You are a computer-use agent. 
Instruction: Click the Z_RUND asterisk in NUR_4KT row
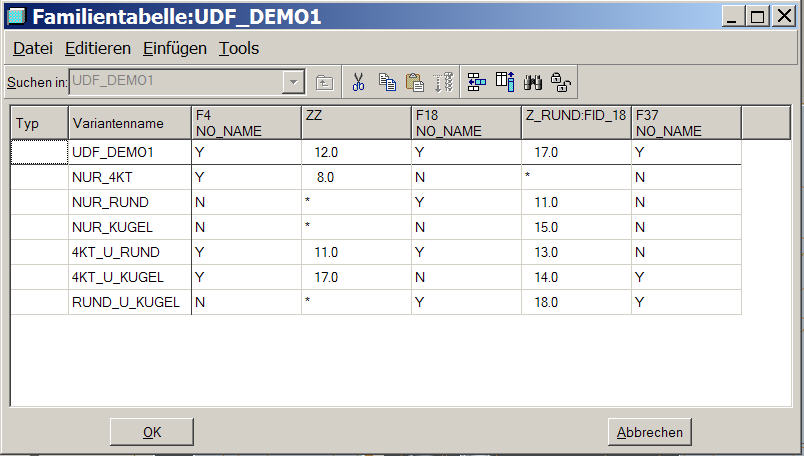coord(576,177)
